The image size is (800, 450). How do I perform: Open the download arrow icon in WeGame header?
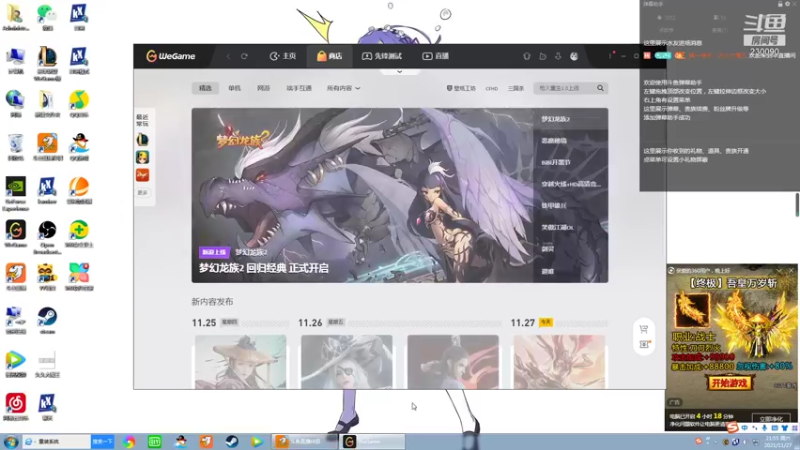pos(558,56)
